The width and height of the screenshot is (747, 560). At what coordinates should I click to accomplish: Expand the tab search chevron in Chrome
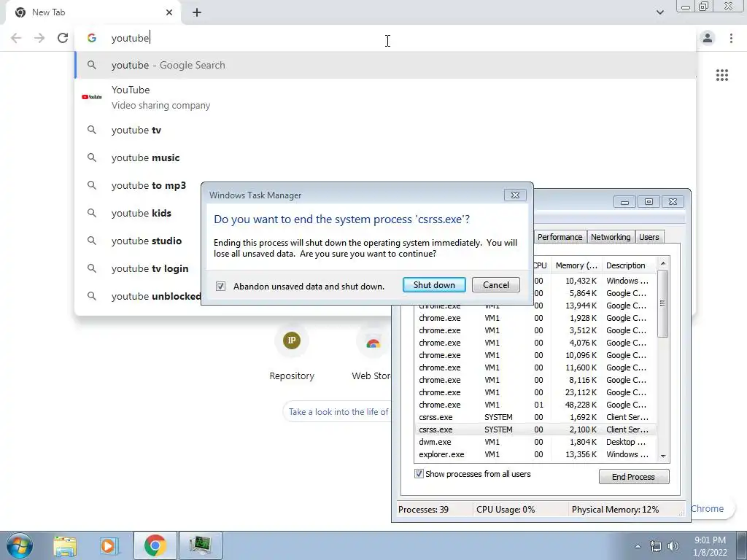coord(659,12)
